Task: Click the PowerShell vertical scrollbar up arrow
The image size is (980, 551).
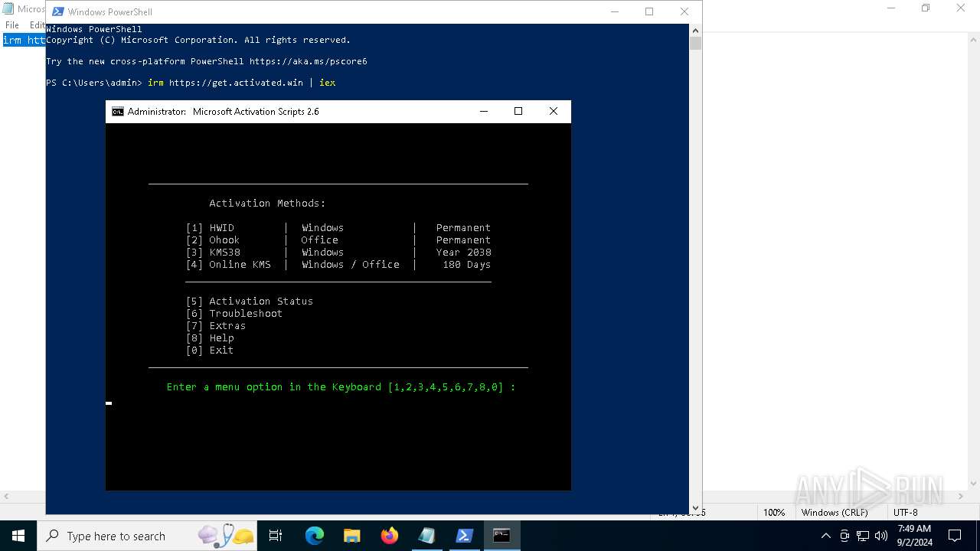Action: (x=695, y=31)
